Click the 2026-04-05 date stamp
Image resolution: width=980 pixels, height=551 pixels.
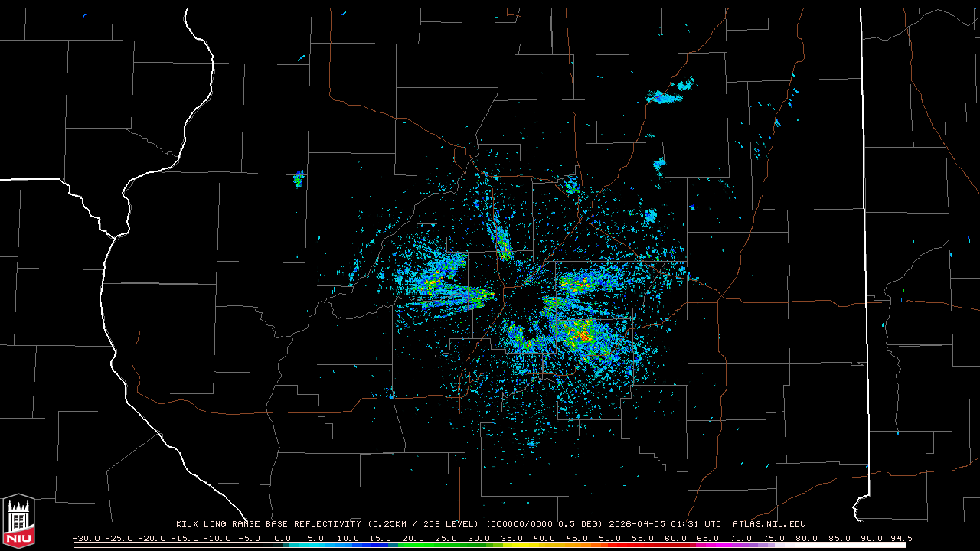(637, 524)
